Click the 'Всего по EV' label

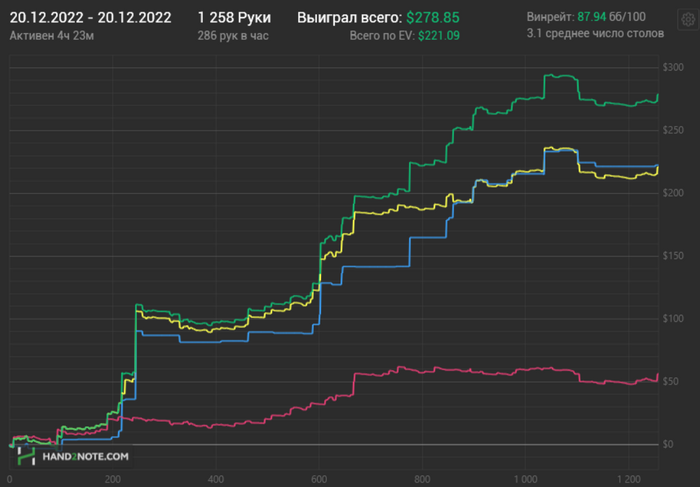tap(382, 36)
